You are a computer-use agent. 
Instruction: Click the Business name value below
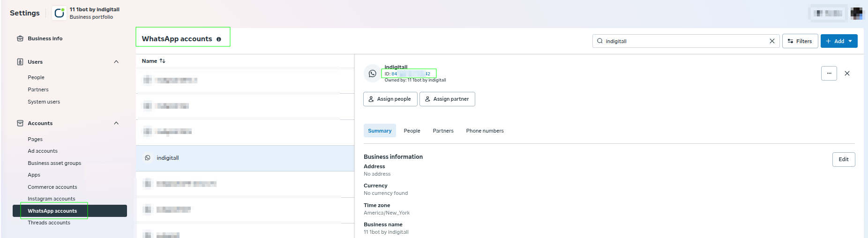[x=386, y=232]
